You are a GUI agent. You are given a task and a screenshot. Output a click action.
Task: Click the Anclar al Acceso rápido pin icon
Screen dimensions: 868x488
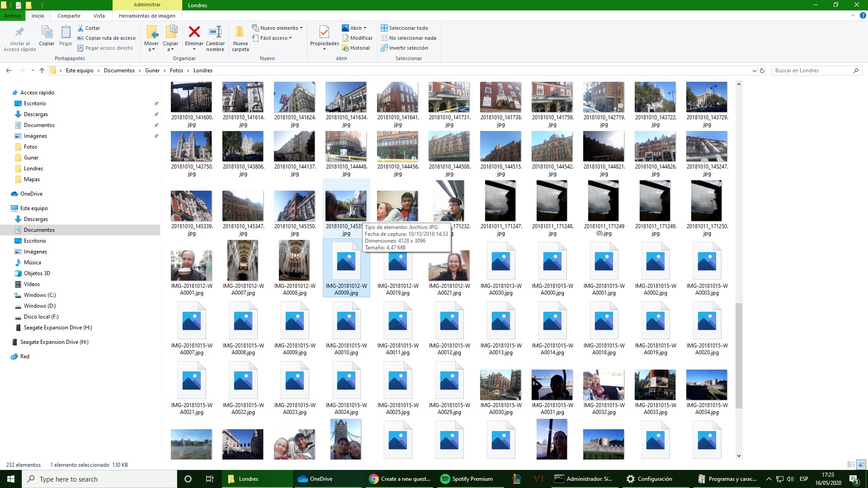[19, 32]
